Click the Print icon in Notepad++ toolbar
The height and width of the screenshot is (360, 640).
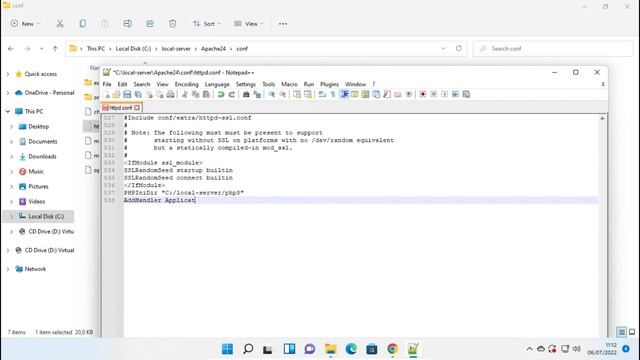171,95
